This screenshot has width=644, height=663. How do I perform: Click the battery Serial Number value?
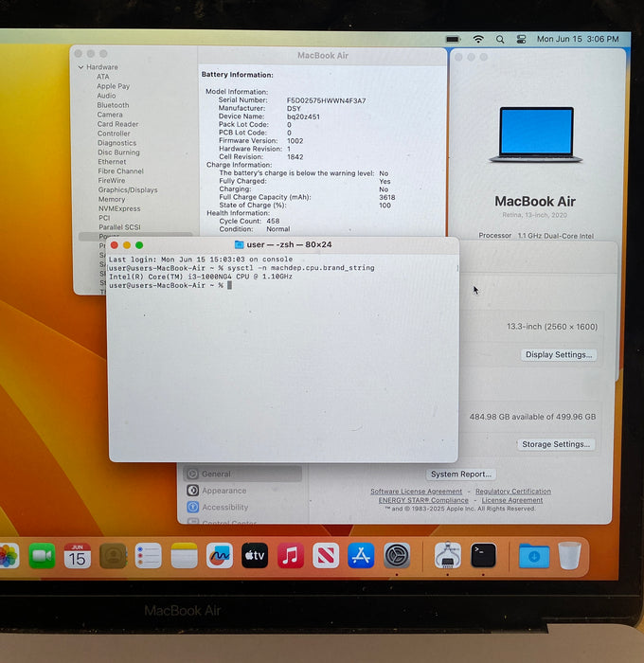click(x=326, y=100)
